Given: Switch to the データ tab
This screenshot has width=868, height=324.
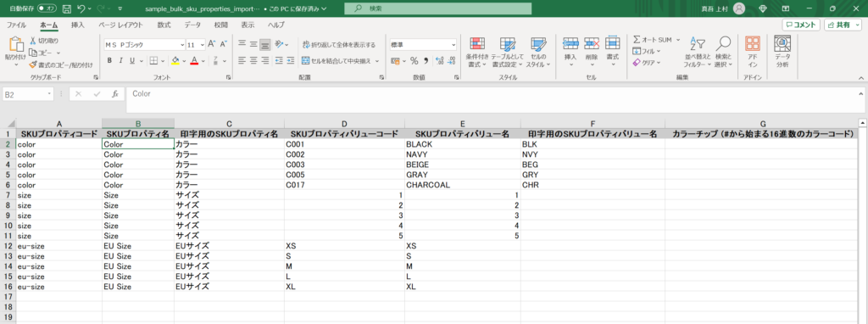Looking at the screenshot, I should click(192, 25).
